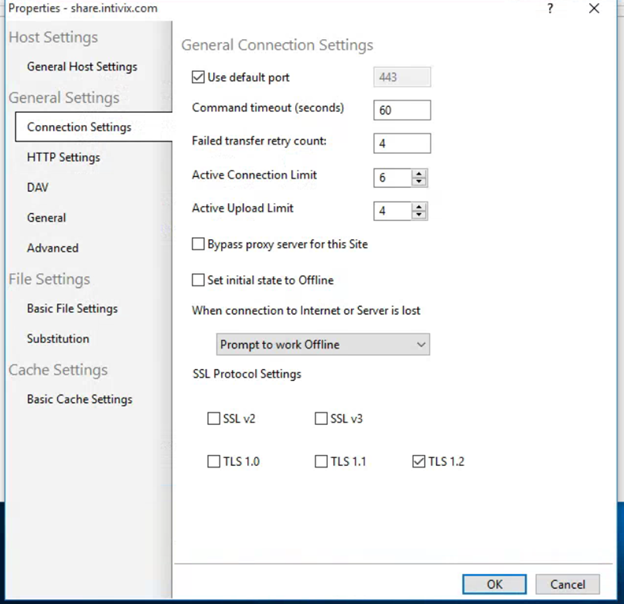Enable the SSL v3 protocol checkbox

tap(321, 419)
